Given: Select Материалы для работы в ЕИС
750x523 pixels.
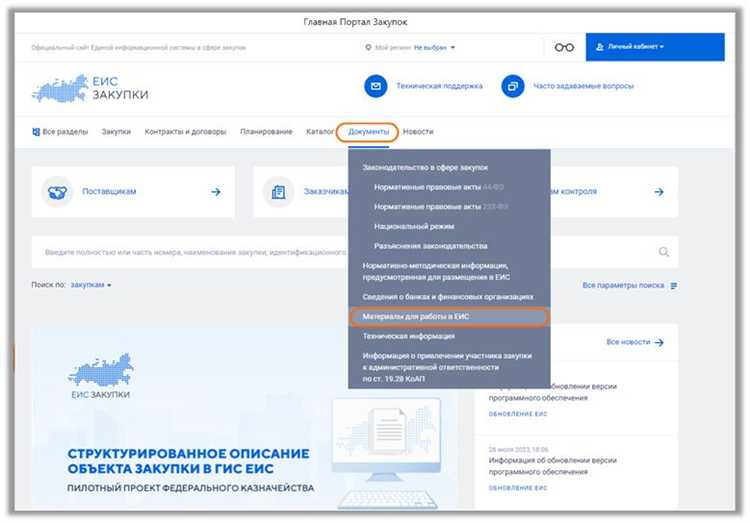Looking at the screenshot, I should tap(449, 316).
